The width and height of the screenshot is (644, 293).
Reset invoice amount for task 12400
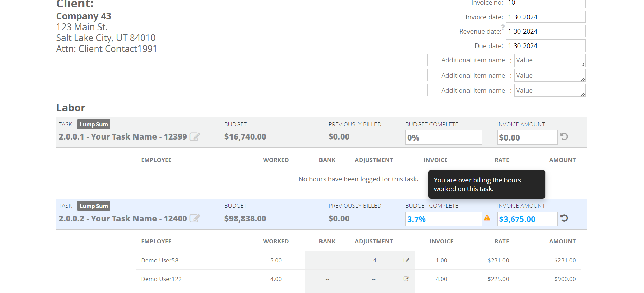pos(564,218)
